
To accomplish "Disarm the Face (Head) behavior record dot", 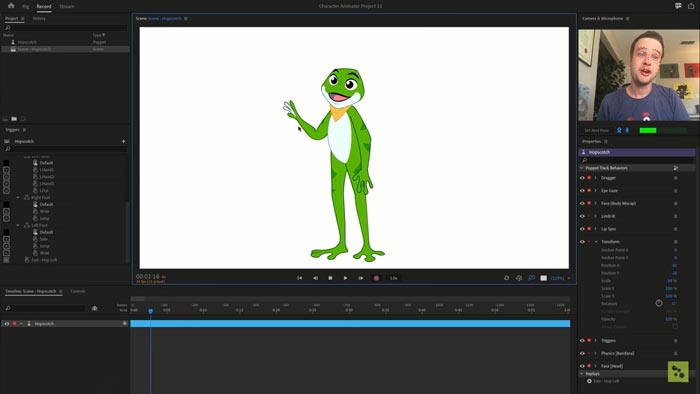I will (589, 366).
